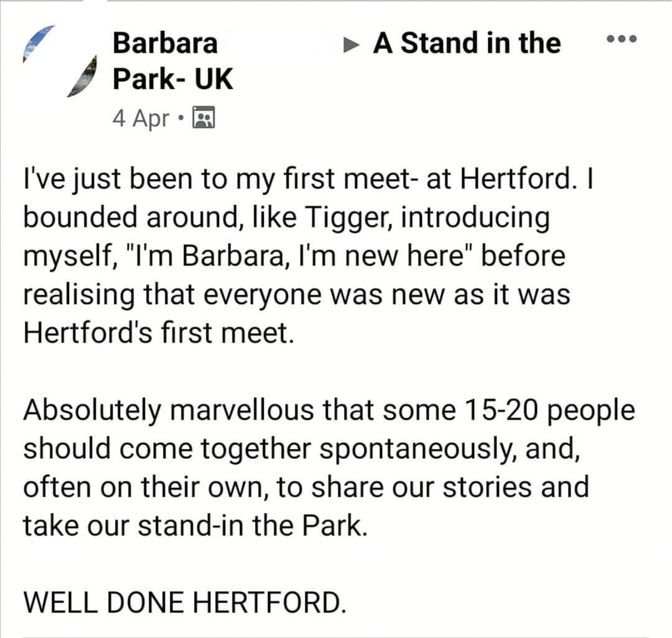
Task: Click "15-20 people" in the post
Action: (x=549, y=410)
